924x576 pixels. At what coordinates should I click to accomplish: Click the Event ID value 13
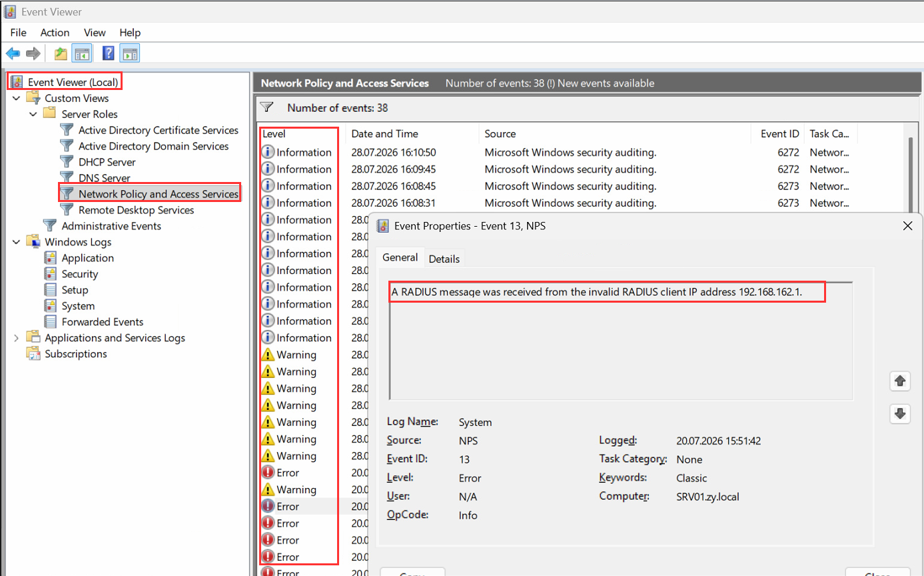point(464,459)
